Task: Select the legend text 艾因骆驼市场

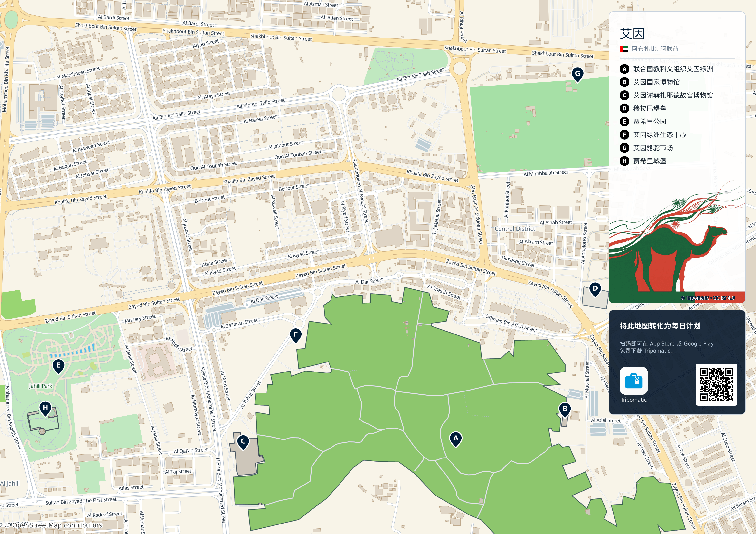Action: pos(653,148)
